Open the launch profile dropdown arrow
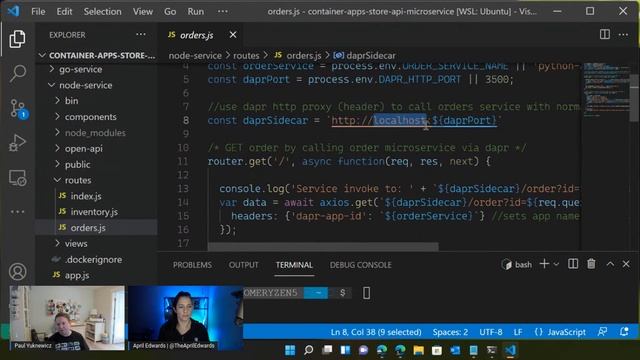This screenshot has width=640, height=360. coord(556,264)
